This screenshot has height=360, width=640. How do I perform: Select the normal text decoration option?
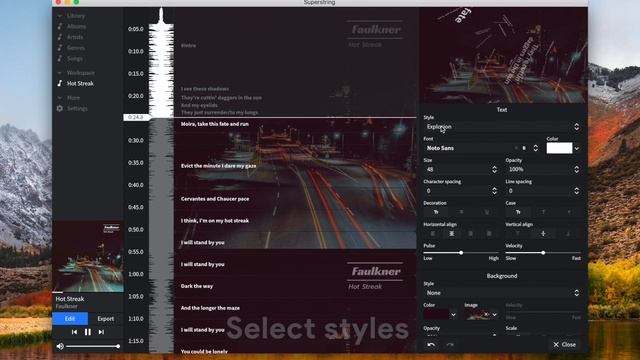[436, 212]
